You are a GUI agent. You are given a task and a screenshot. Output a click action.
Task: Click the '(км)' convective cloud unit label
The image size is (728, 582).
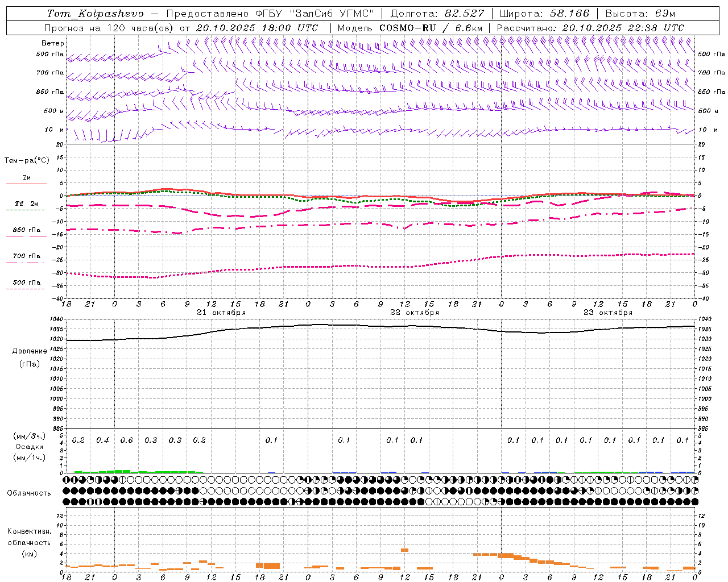[x=30, y=554]
